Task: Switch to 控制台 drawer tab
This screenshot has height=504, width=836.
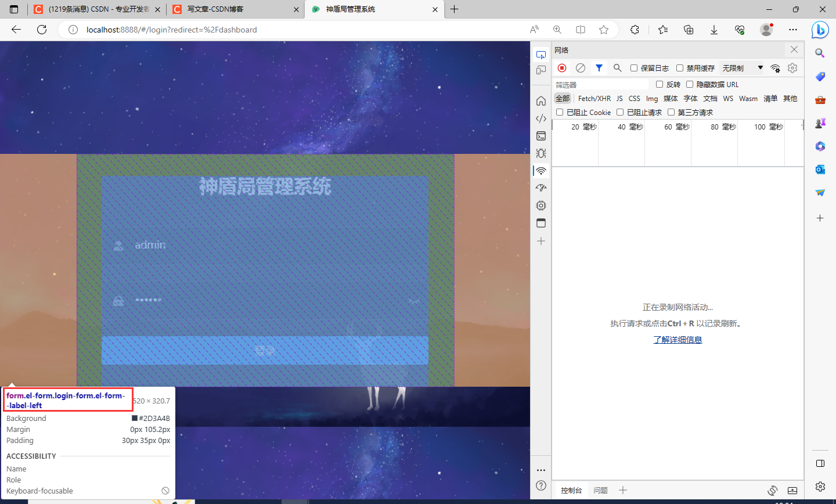Action: point(571,490)
